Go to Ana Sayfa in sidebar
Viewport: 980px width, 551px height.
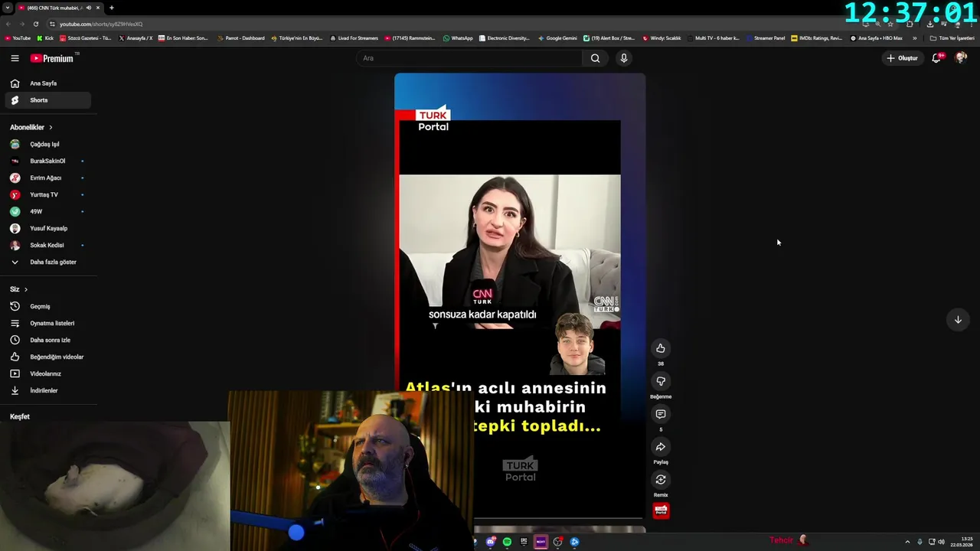pos(48,83)
